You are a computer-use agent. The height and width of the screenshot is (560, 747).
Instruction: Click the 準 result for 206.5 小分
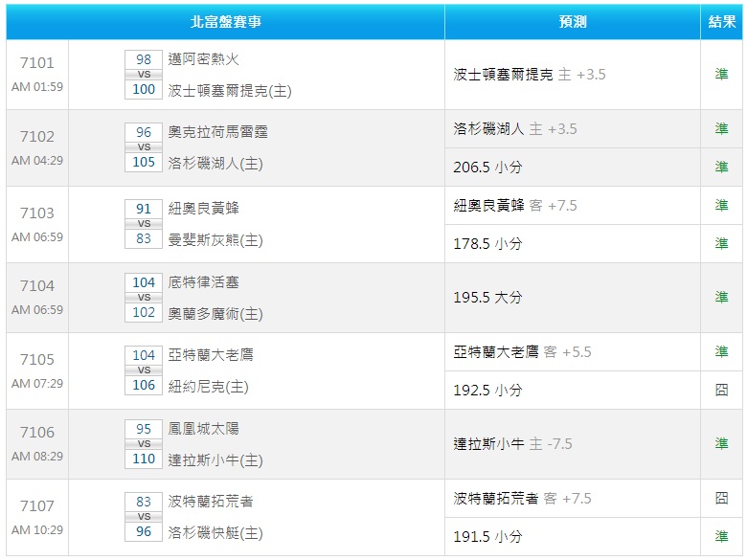721,167
